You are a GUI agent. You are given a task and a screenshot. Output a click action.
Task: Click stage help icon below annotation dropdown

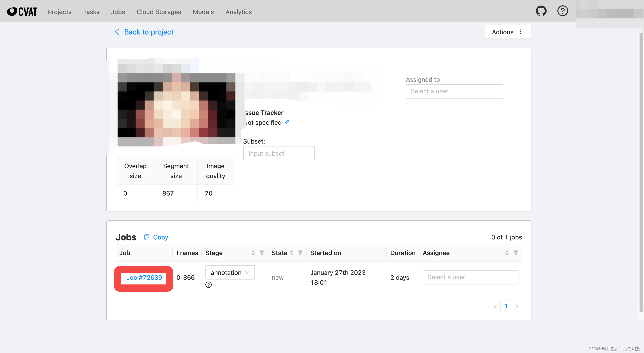[209, 285]
